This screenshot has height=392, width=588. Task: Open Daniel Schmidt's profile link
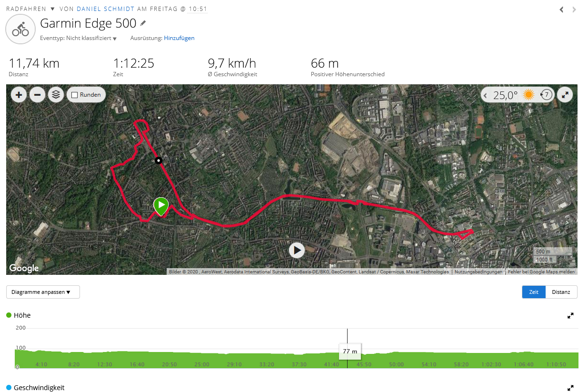pos(105,9)
